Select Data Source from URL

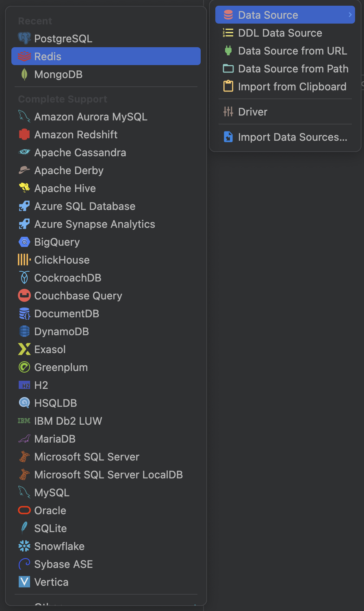click(285, 51)
